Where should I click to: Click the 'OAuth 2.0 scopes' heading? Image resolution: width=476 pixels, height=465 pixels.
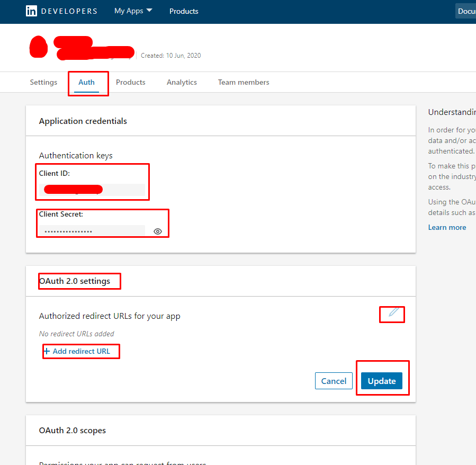pos(72,431)
